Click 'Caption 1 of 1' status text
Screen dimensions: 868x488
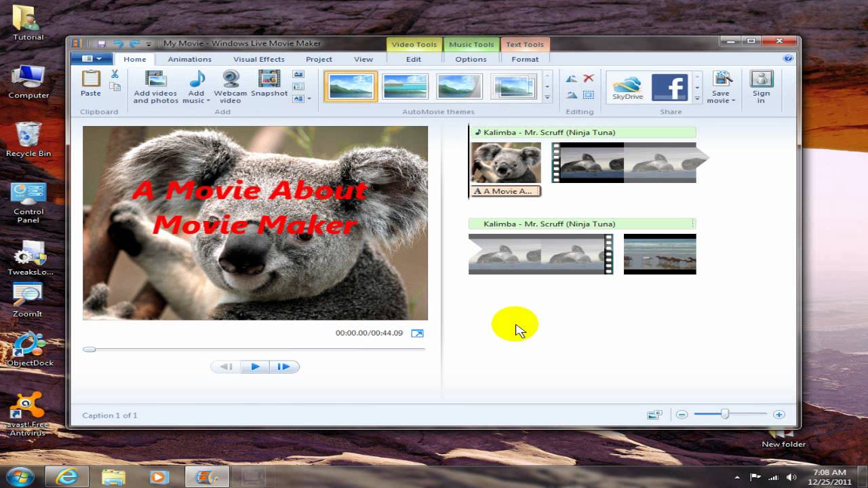point(110,415)
